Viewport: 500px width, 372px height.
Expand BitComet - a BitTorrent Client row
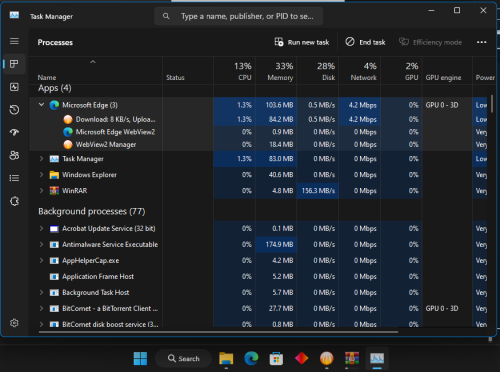[41, 308]
